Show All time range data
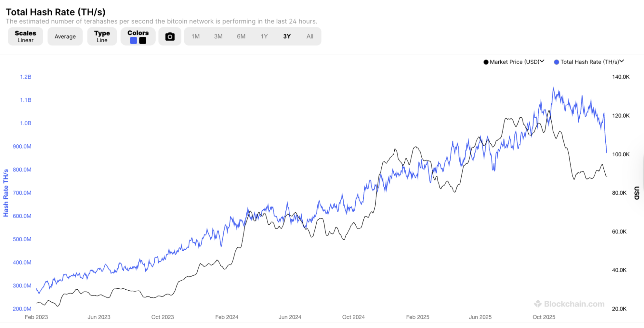This screenshot has width=644, height=328. 310,36
